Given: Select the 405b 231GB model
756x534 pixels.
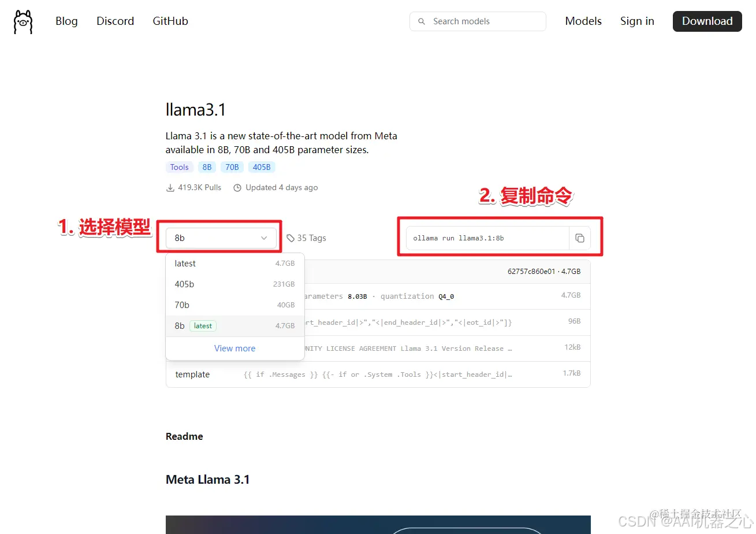Looking at the screenshot, I should (234, 284).
